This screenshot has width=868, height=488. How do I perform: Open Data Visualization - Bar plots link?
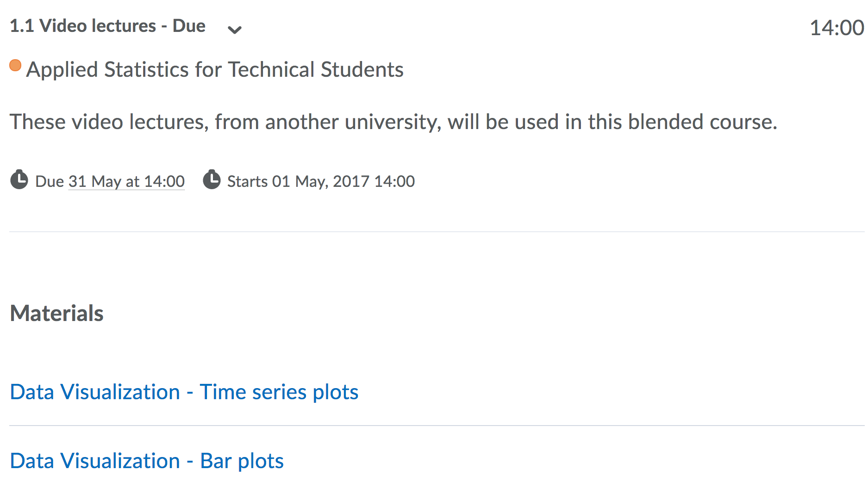[147, 461]
